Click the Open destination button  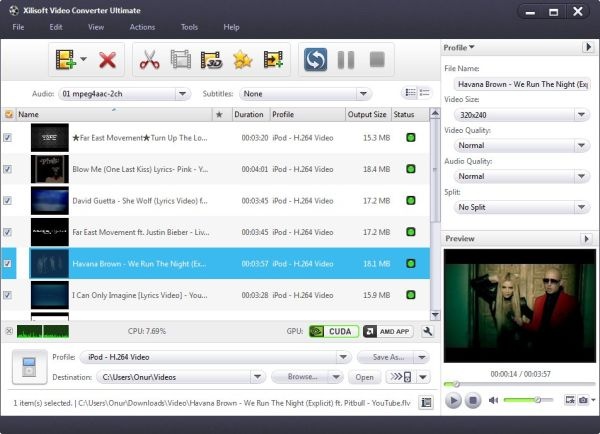[364, 377]
